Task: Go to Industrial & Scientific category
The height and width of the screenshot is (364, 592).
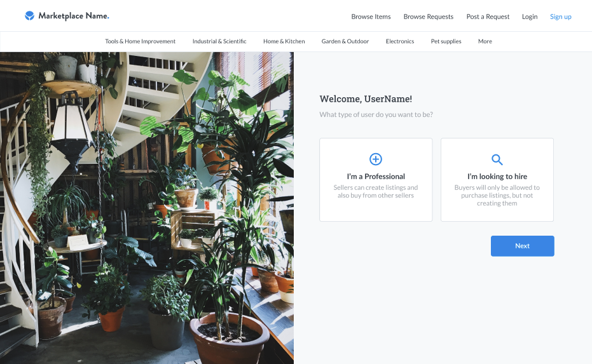Action: (x=219, y=41)
